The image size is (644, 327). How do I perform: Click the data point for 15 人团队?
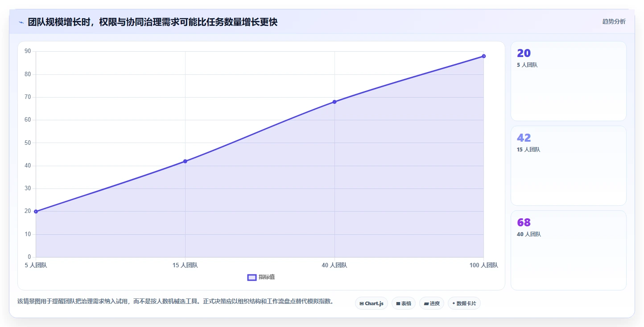tap(185, 161)
